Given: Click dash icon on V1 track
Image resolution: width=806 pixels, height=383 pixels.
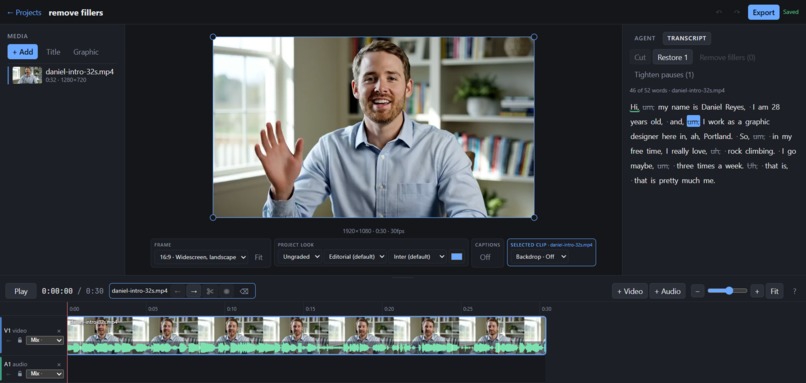Looking at the screenshot, I should click(x=9, y=340).
